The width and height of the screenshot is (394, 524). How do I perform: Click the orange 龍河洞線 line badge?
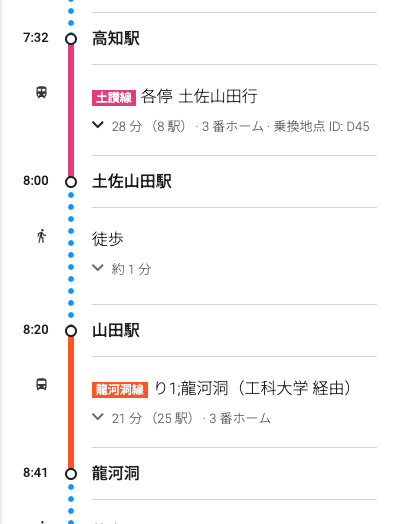120,390
